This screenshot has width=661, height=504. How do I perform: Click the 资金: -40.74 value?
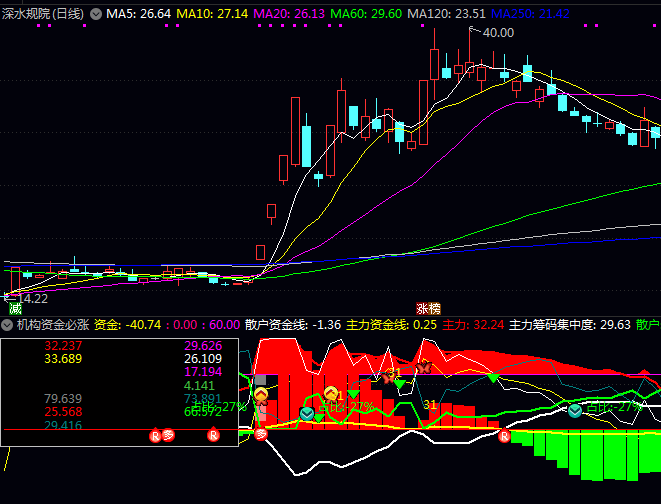coord(127,325)
